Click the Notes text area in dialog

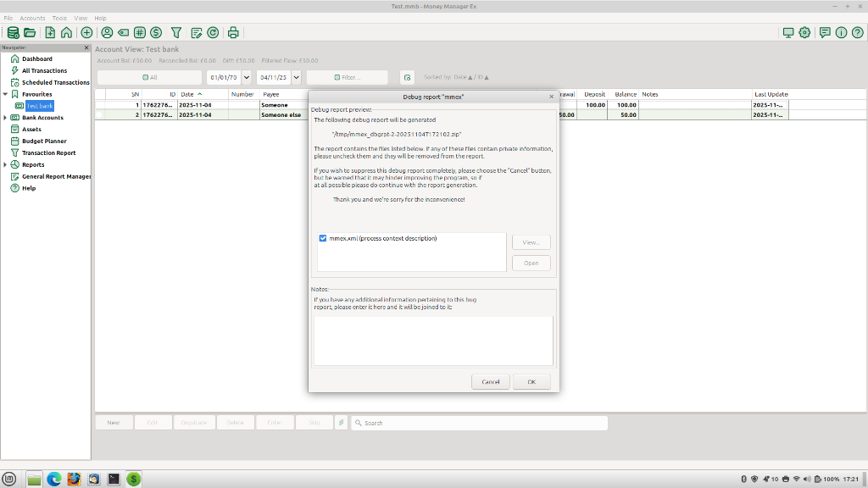pyautogui.click(x=432, y=341)
